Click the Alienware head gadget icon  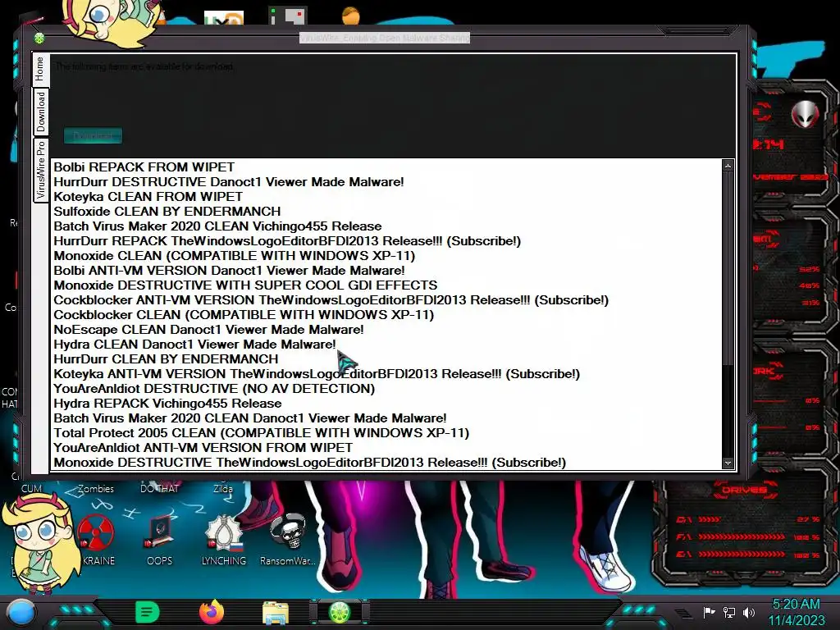[x=805, y=113]
